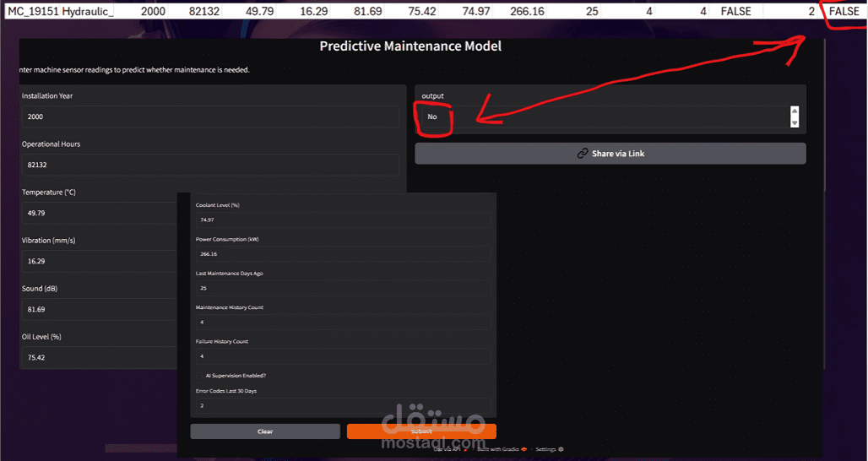Viewport: 868px width, 461px height.
Task: Open the Settings gear link in footer
Action: coord(549,449)
